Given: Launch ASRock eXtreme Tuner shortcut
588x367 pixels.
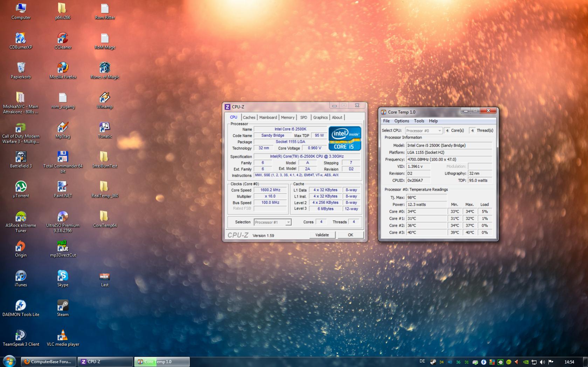Looking at the screenshot, I should click(21, 222).
